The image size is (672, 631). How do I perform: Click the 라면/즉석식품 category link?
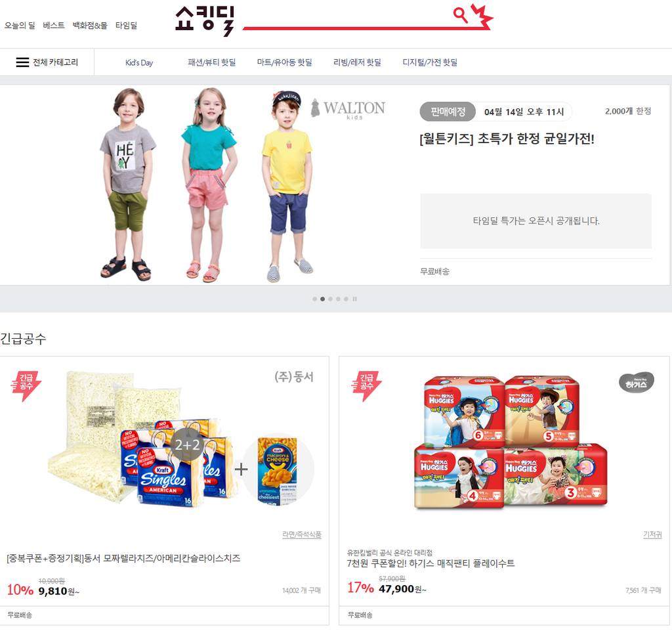(302, 534)
